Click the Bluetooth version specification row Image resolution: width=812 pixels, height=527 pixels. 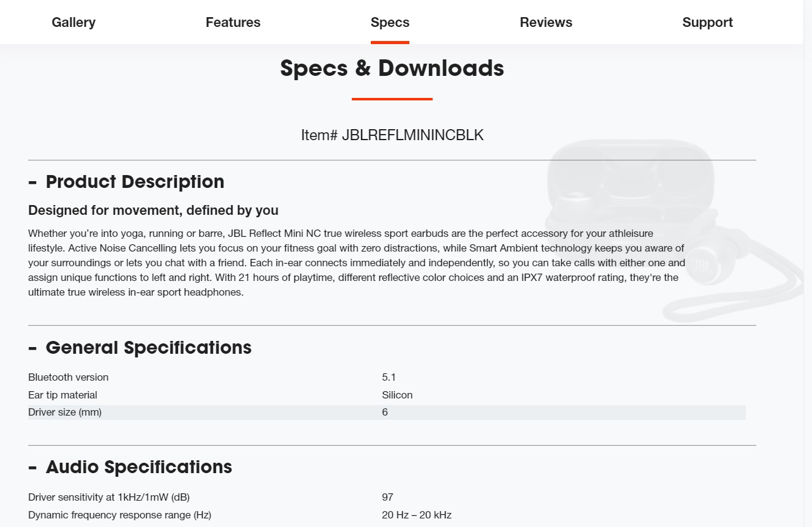[x=387, y=377]
